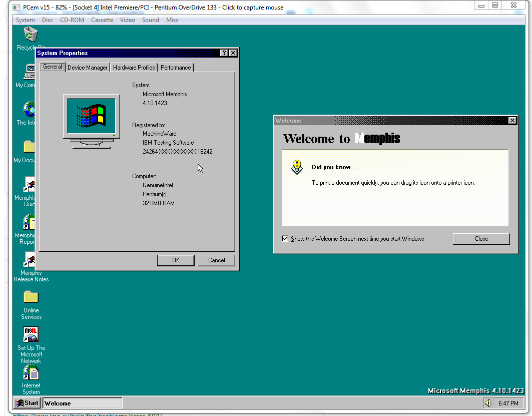Select the Memphis Report shortcut icon
This screenshot has width=532, height=416.
click(29, 222)
